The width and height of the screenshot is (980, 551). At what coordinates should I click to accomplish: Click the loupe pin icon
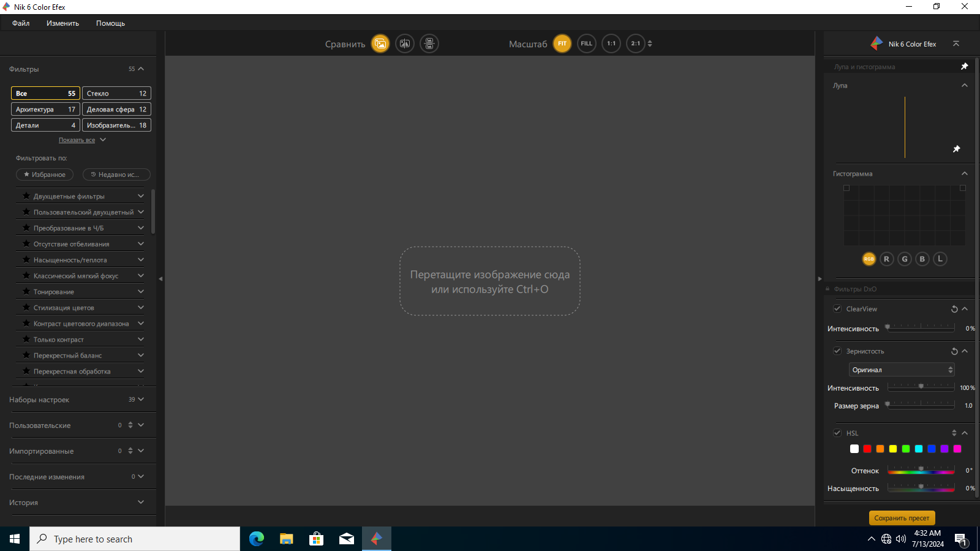tap(957, 149)
